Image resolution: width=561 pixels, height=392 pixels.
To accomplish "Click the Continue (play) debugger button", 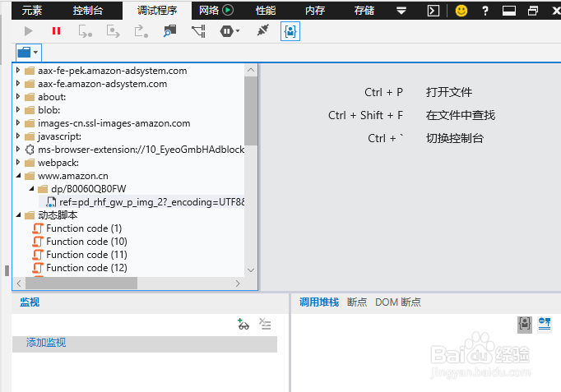I will pos(29,31).
